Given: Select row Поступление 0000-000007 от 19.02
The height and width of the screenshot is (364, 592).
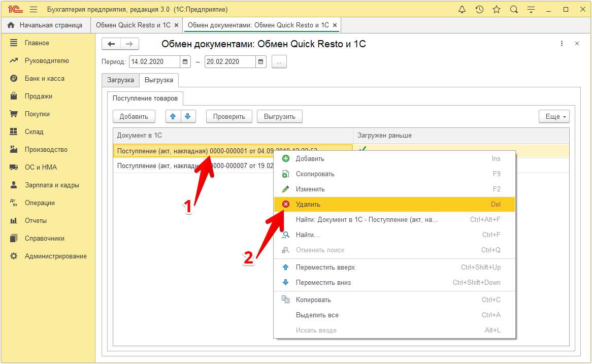Looking at the screenshot, I should pos(193,166).
